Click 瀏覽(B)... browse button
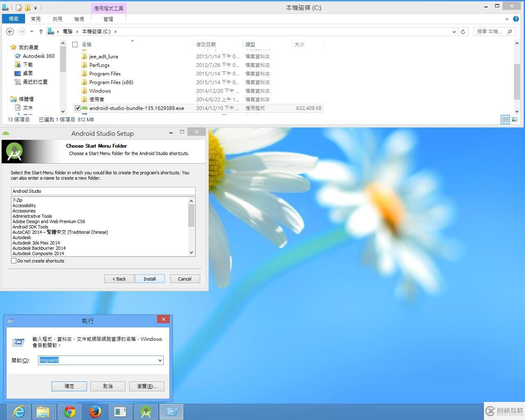 pos(147,386)
